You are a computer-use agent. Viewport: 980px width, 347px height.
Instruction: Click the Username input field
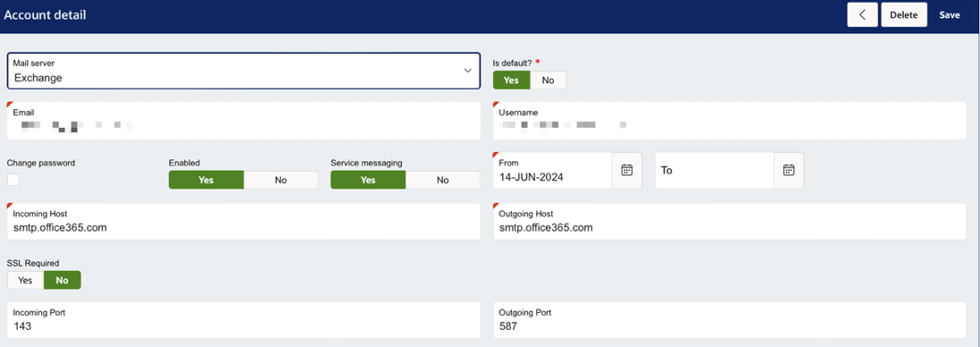click(729, 121)
